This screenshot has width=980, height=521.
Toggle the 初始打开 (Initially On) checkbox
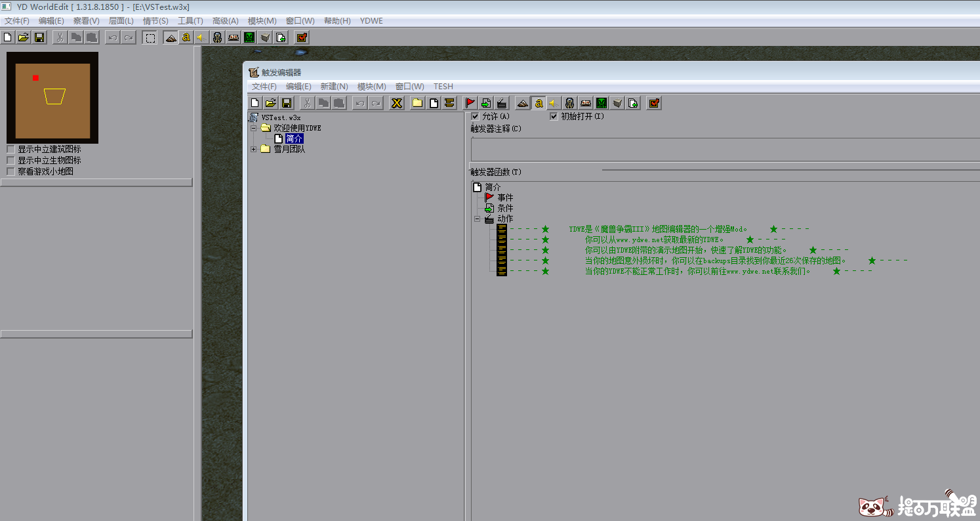click(554, 116)
